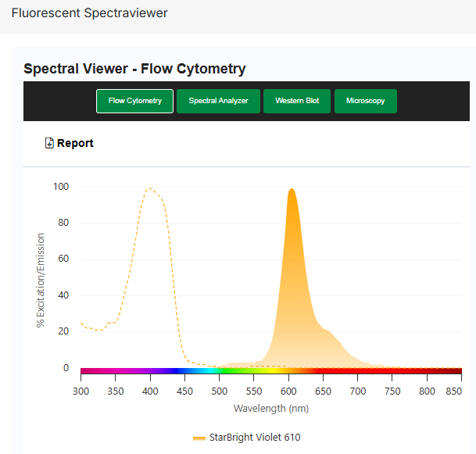
Task: Toggle the StarBright Violet 610 legend label
Action: coord(254,438)
